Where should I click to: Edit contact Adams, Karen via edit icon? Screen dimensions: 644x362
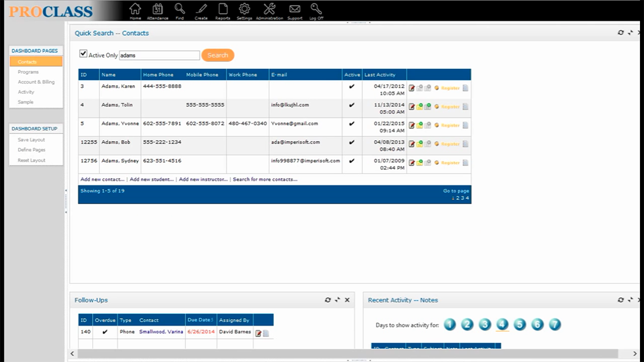click(x=412, y=88)
